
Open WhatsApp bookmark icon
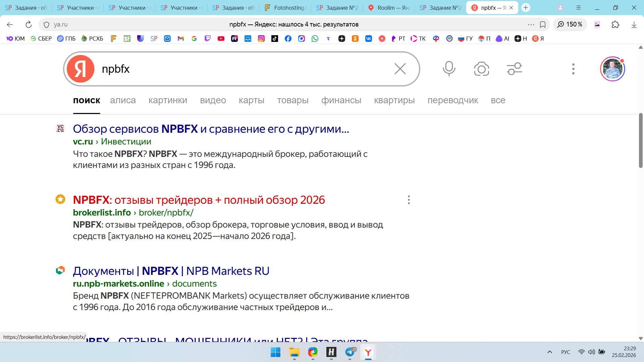point(315,39)
